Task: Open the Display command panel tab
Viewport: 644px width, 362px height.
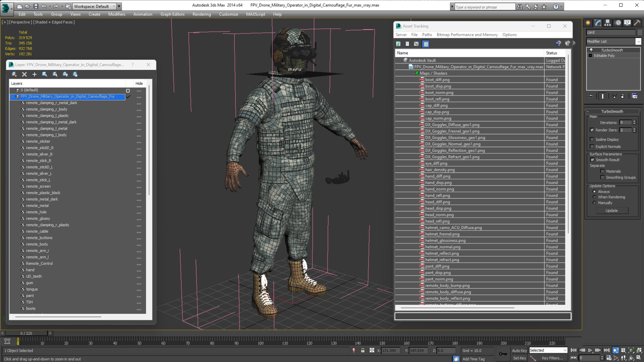Action: point(628,23)
